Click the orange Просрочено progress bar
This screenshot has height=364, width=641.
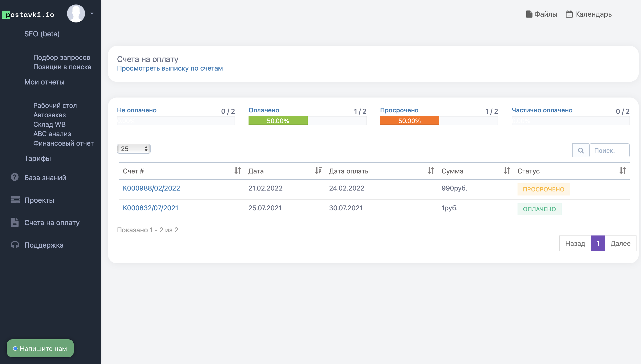(x=409, y=121)
